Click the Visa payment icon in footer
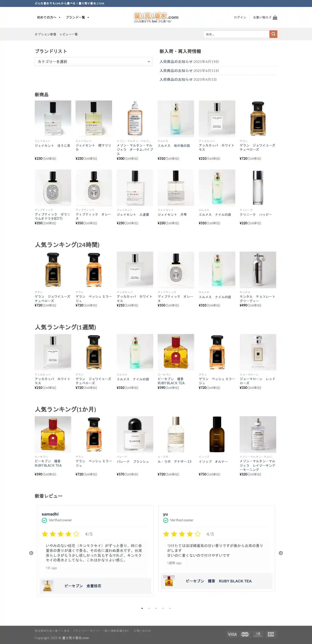312x644 pixels. pyautogui.click(x=232, y=634)
